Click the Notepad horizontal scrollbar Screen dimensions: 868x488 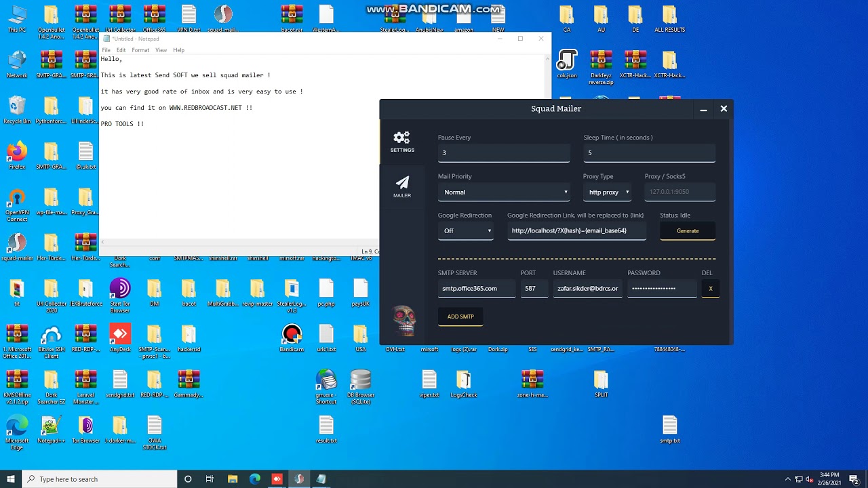click(x=237, y=243)
